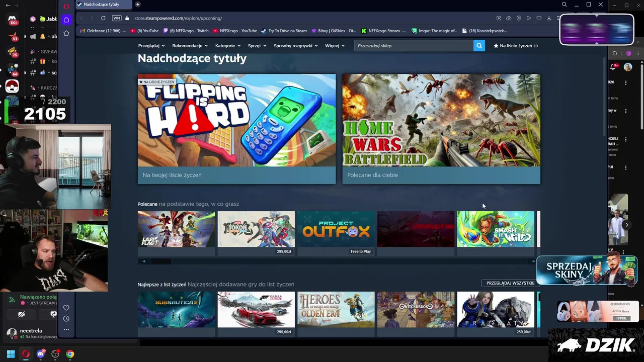Image resolution: width=644 pixels, height=362 pixels.
Task: Open the Home Wars Battlefield banner
Action: (441, 129)
